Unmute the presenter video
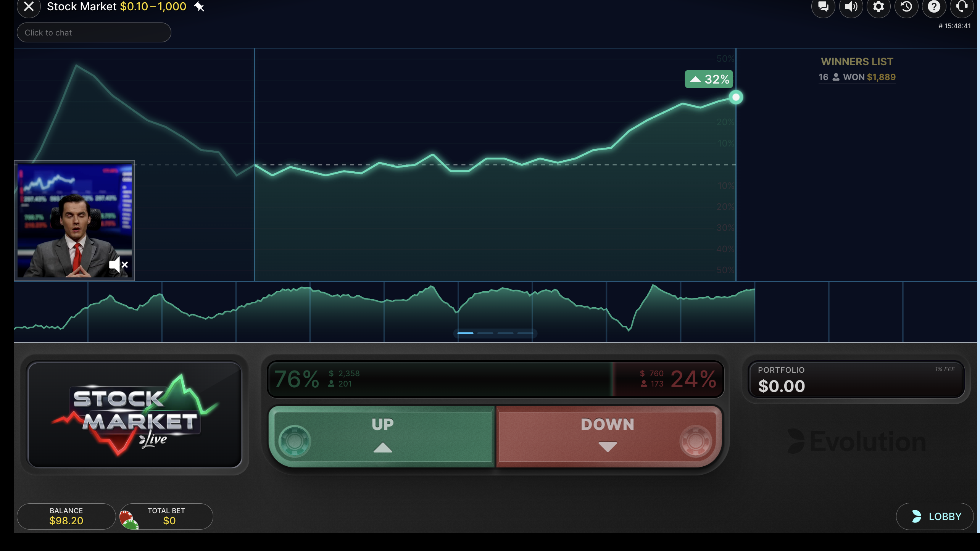The height and width of the screenshot is (551, 980). (x=118, y=264)
